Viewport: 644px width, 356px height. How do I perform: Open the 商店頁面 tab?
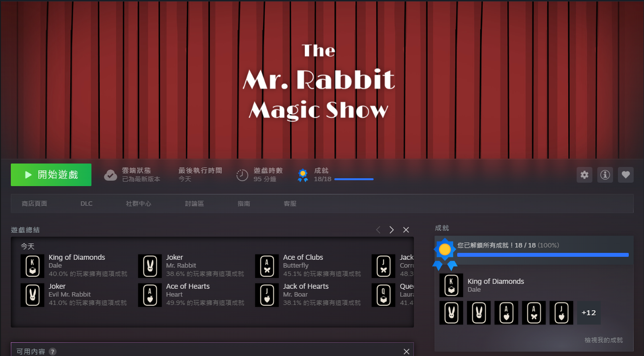(34, 203)
